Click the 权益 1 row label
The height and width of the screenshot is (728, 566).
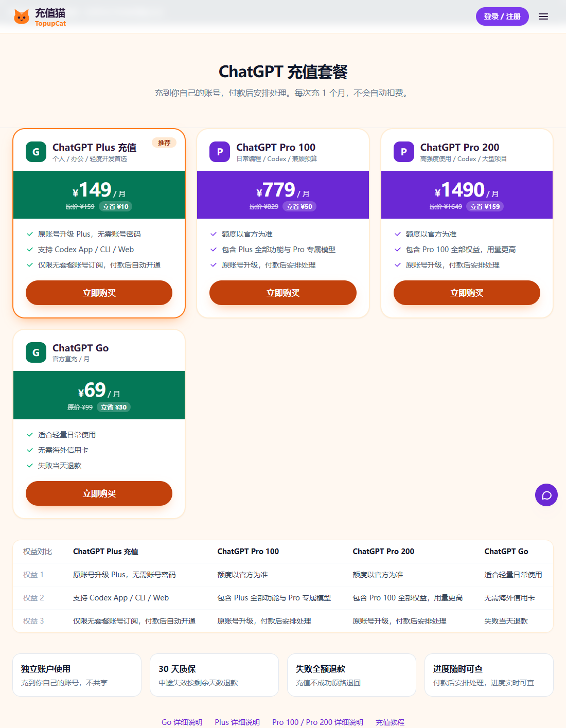(x=33, y=575)
